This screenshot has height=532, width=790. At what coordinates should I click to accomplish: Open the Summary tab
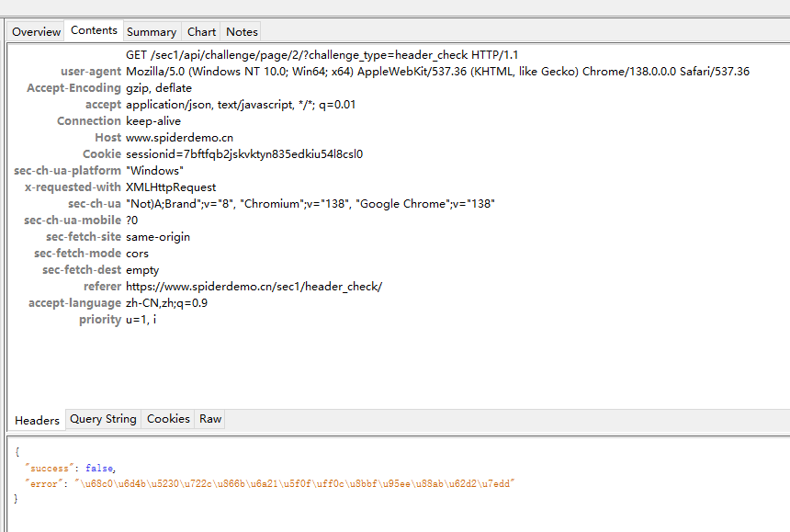[x=152, y=31]
